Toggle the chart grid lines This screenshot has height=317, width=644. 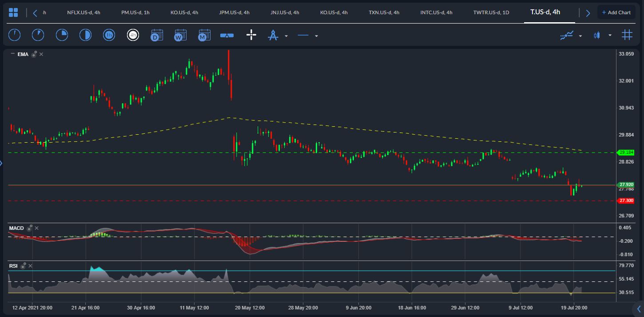(627, 35)
